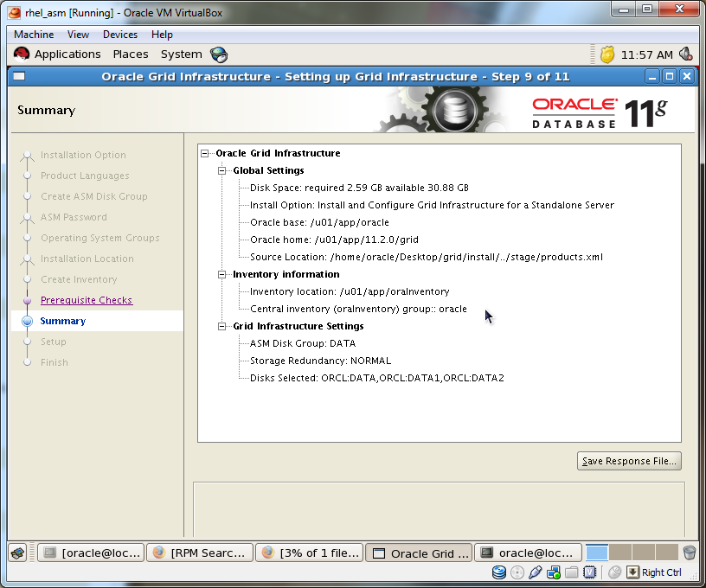Screen dimensions: 706x588
Task: Click the VirtualBox USB devices status icon
Action: click(x=535, y=572)
